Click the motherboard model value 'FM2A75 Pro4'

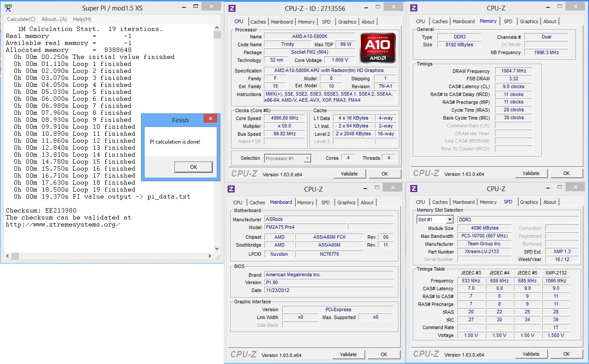(305, 227)
